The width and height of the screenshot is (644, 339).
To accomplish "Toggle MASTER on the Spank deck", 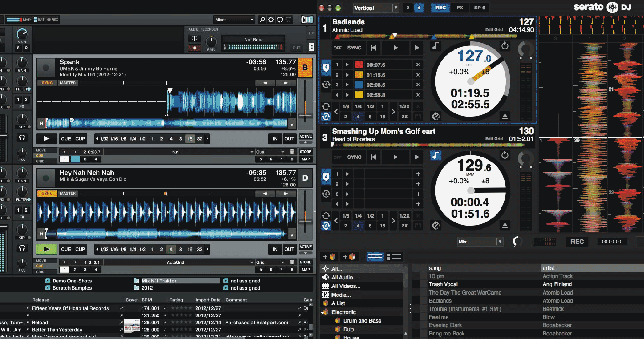I will [68, 82].
